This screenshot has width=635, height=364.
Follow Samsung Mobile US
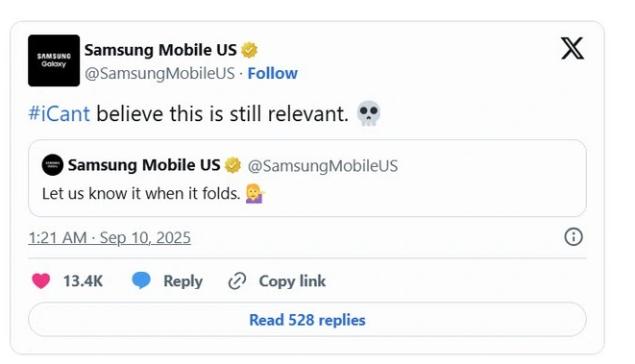tap(273, 73)
